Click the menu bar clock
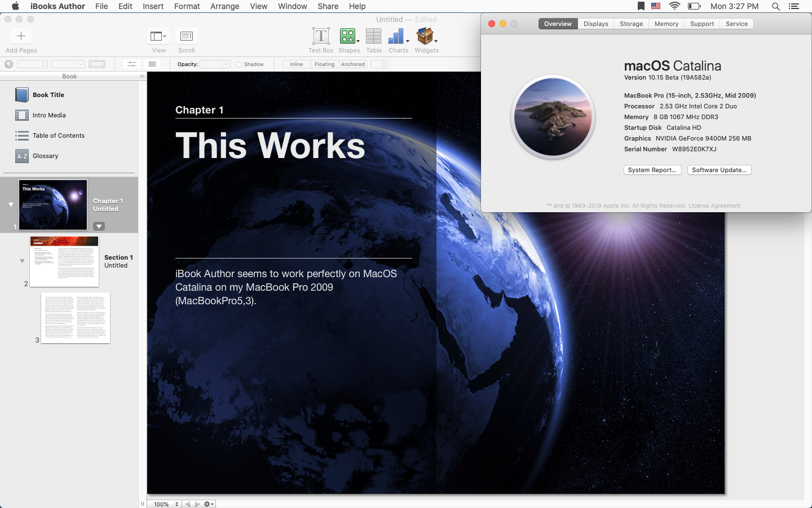 click(x=734, y=6)
